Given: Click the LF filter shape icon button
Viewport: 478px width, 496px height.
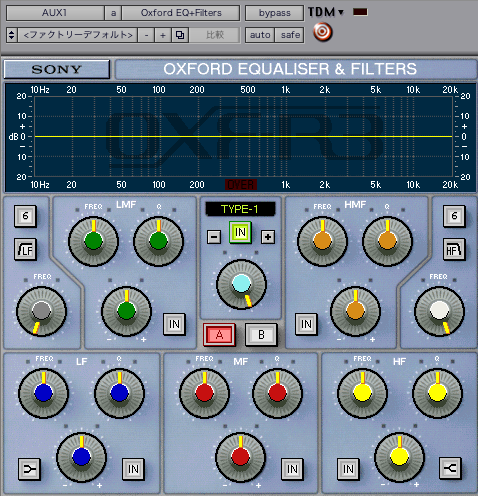Looking at the screenshot, I should tap(25, 249).
